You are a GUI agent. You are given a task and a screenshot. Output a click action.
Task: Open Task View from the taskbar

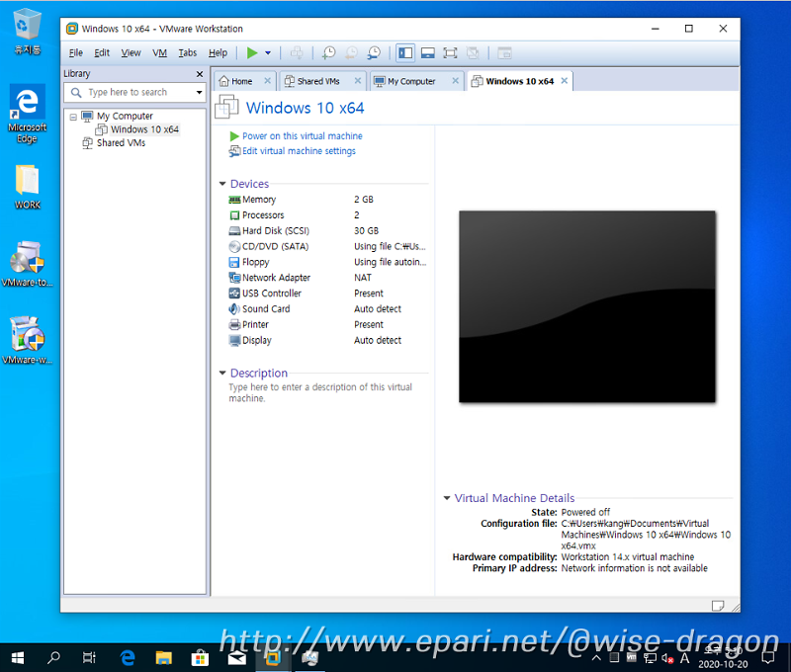[89, 657]
